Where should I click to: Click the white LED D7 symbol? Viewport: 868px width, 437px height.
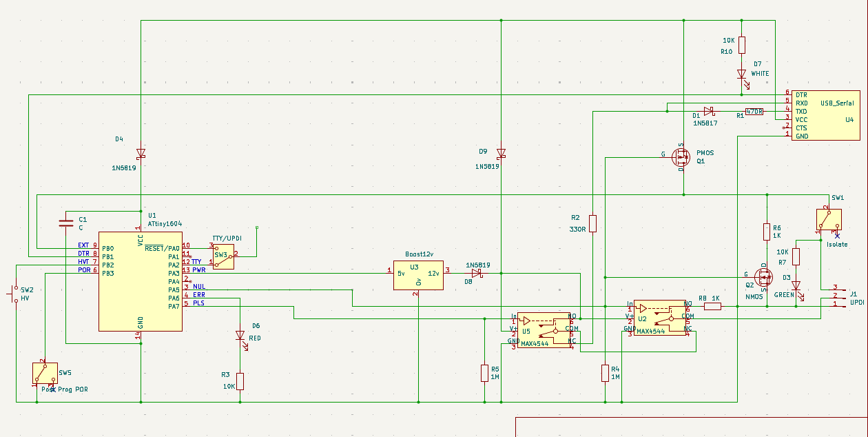[x=741, y=73]
